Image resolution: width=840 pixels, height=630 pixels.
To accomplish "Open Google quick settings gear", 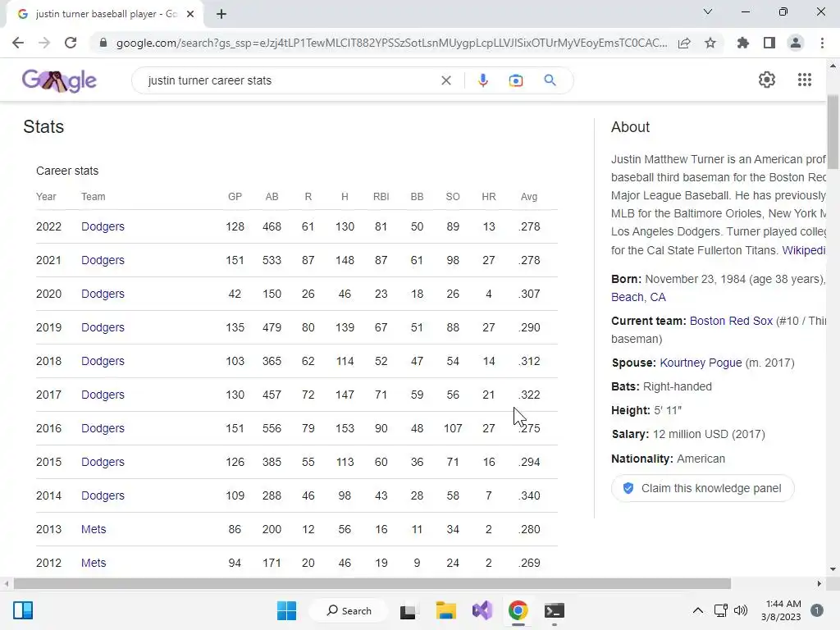I will click(x=767, y=80).
